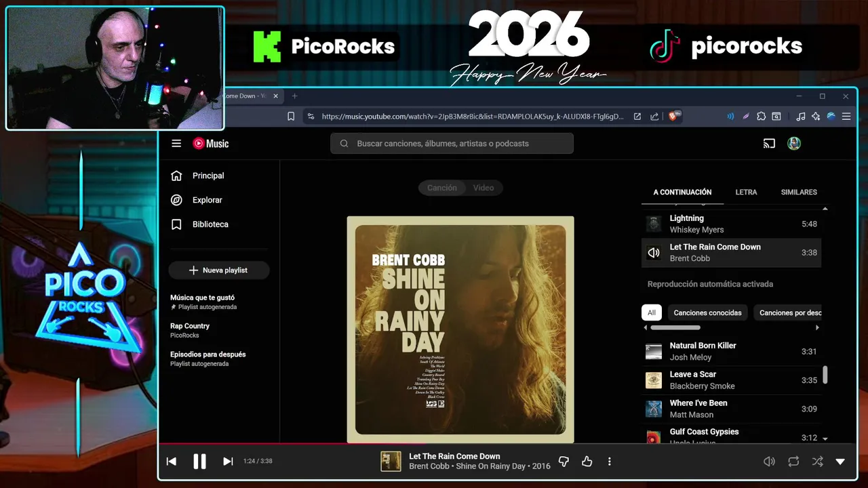Dislike Let The Rain Come Down

(564, 462)
